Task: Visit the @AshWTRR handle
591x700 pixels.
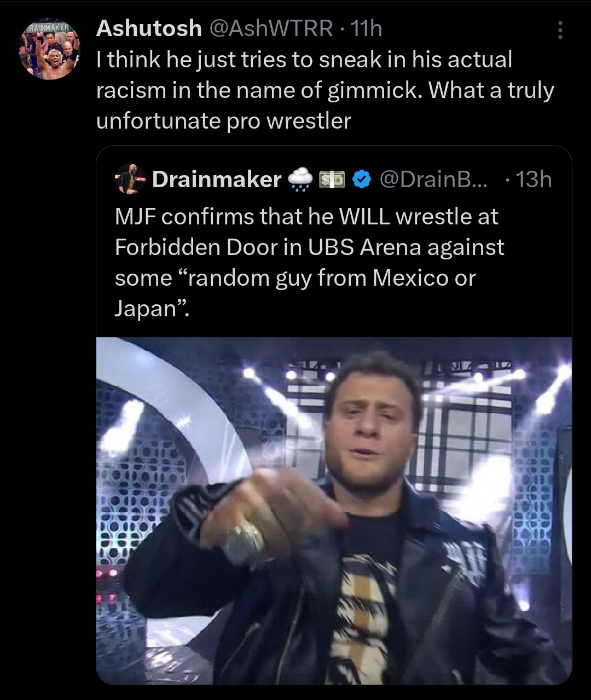Action: click(270, 28)
